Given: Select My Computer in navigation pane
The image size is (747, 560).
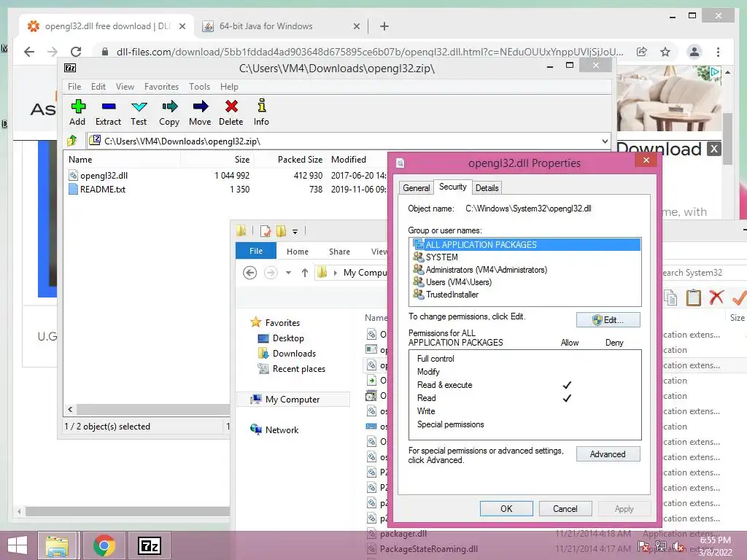Looking at the screenshot, I should pyautogui.click(x=293, y=399).
